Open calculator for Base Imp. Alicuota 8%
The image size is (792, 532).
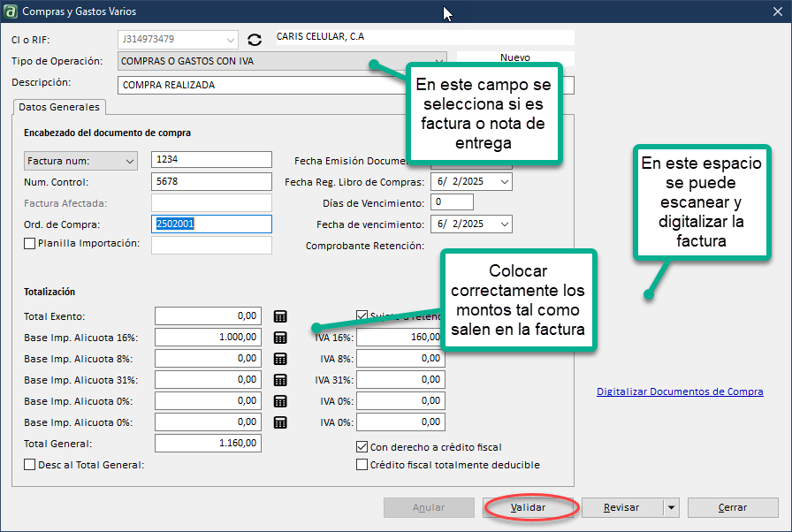pyautogui.click(x=280, y=359)
